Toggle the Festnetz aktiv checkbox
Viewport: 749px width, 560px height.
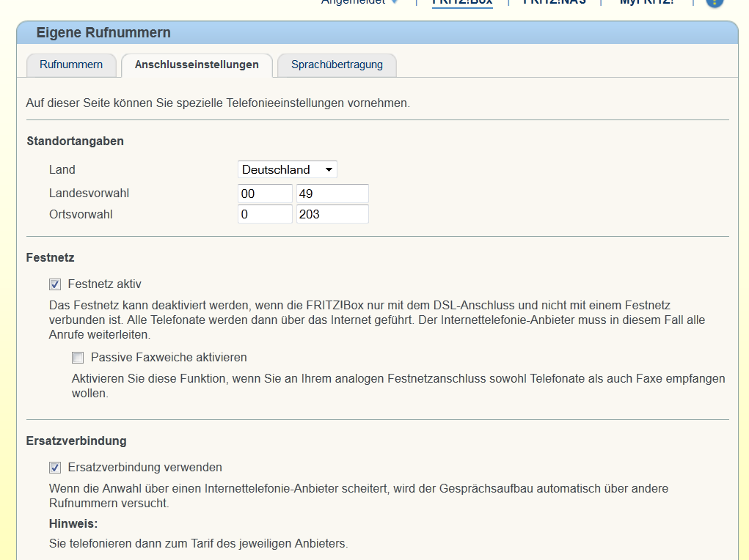point(55,284)
